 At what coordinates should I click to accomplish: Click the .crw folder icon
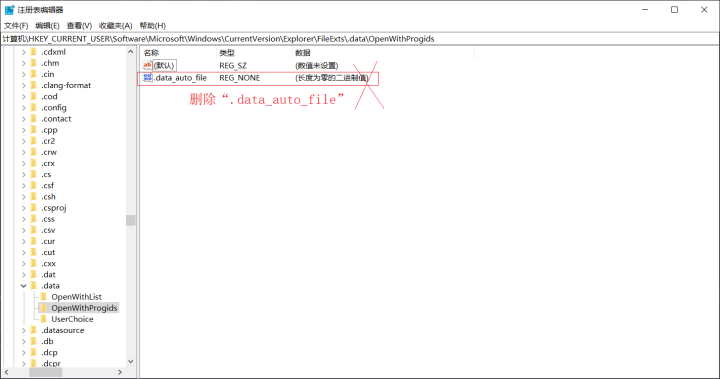pyautogui.click(x=34, y=152)
